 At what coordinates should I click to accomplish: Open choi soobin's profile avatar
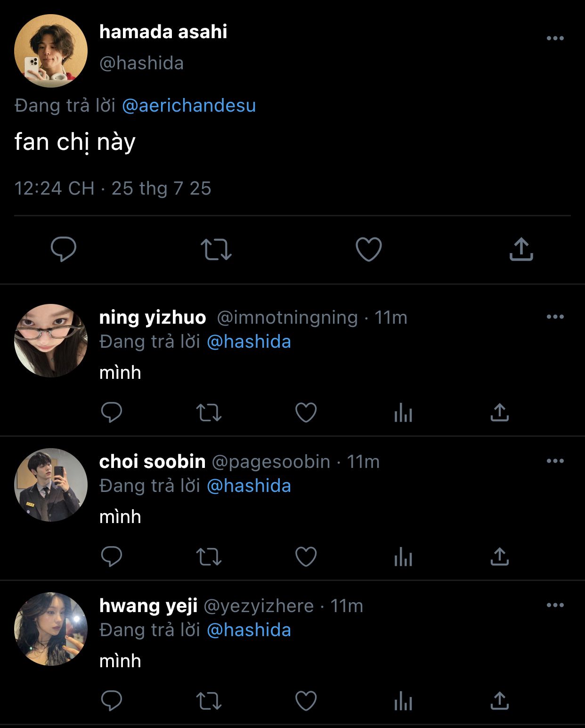[51, 485]
